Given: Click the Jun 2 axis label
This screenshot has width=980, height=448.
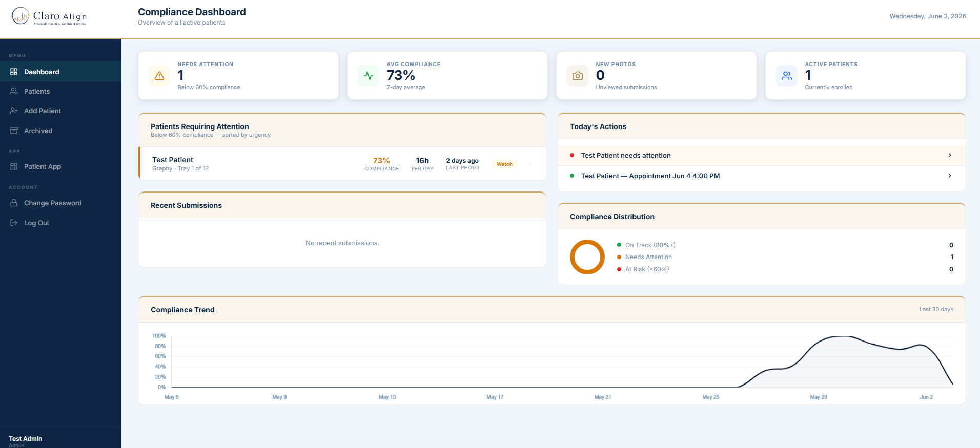Looking at the screenshot, I should point(926,397).
